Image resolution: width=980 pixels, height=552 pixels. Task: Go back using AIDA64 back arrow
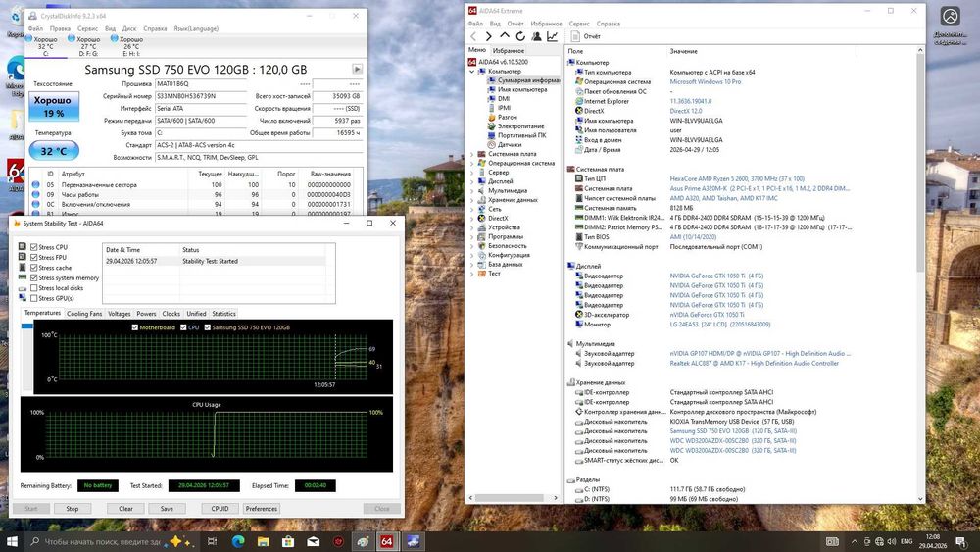coord(473,36)
